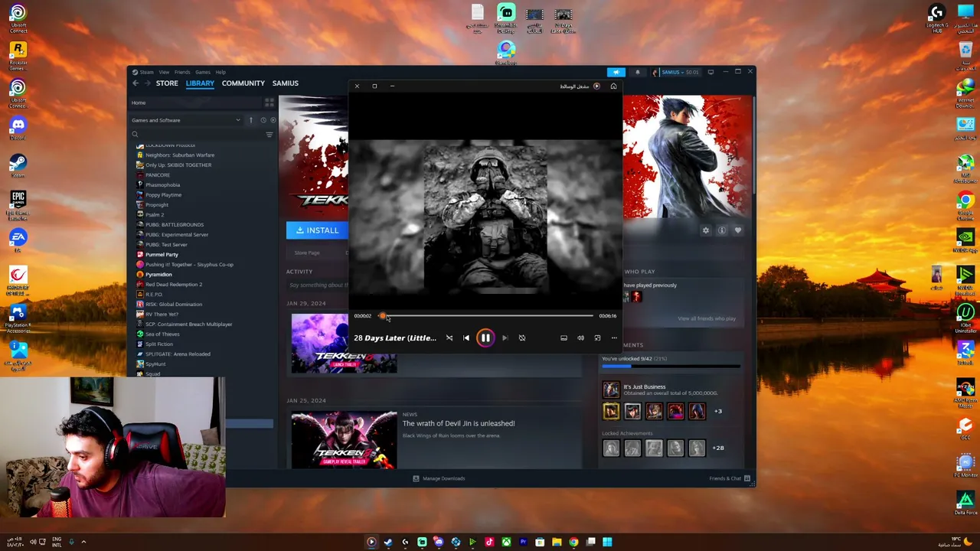Show the +28 locked achievements
Viewport: 980px width, 551px height.
click(x=718, y=448)
